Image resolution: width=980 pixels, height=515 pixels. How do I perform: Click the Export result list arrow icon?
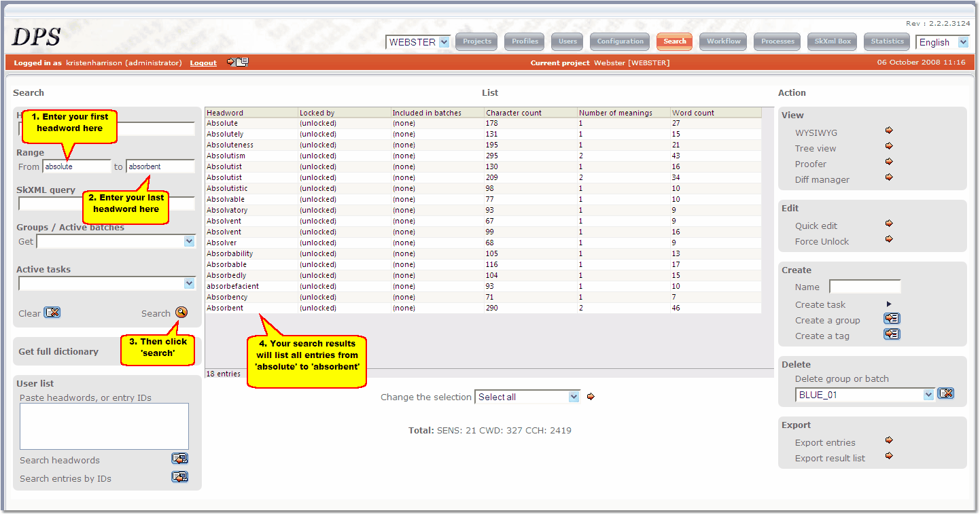tap(889, 456)
